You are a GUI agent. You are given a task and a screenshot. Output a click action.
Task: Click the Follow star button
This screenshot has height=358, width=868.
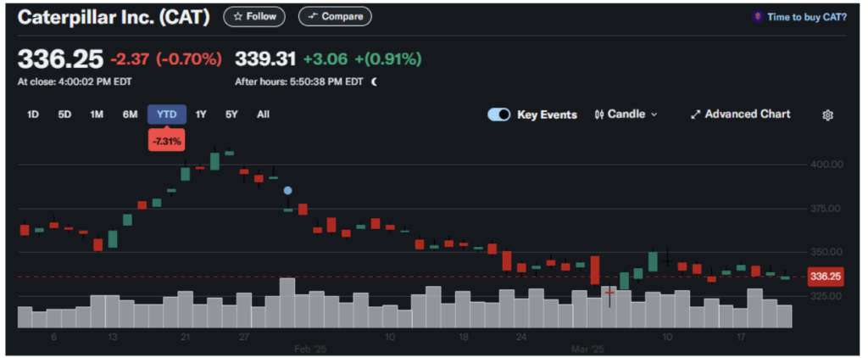point(254,17)
